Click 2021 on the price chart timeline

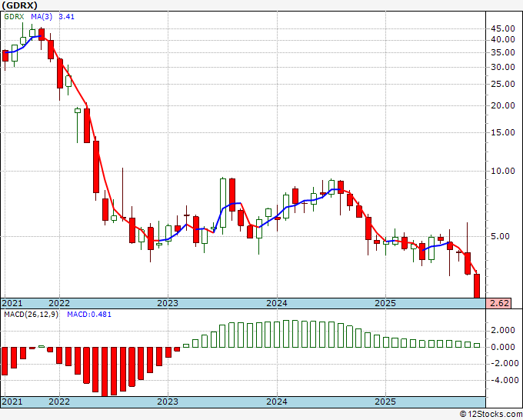pyautogui.click(x=12, y=303)
